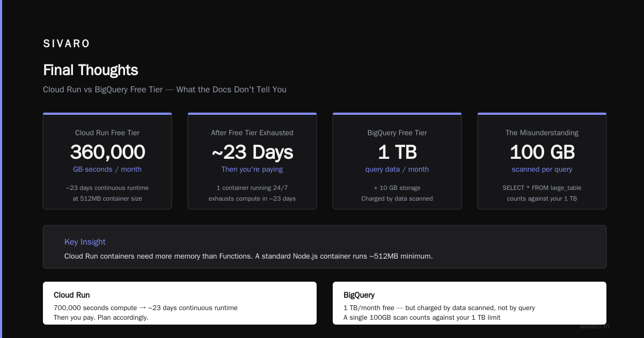The height and width of the screenshot is (338, 644).
Task: Select the Final Thoughts heading
Action: click(x=91, y=70)
